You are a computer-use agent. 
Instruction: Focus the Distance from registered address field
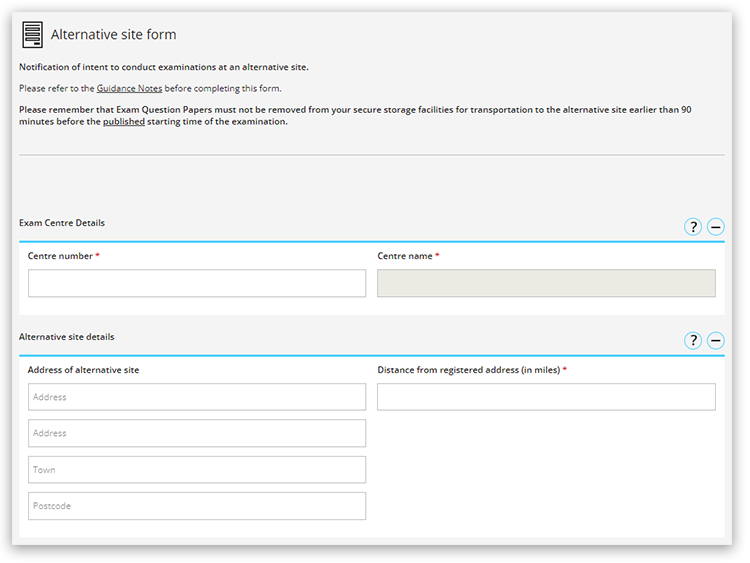click(546, 397)
